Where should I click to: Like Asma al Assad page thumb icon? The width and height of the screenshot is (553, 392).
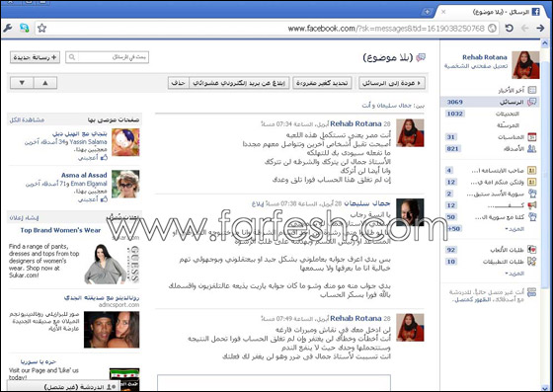[104, 199]
